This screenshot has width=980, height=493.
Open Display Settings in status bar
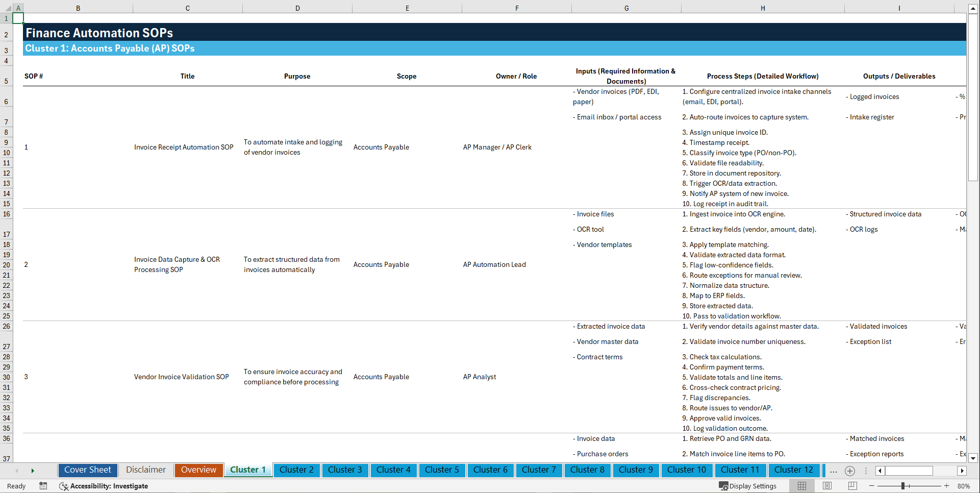748,486
